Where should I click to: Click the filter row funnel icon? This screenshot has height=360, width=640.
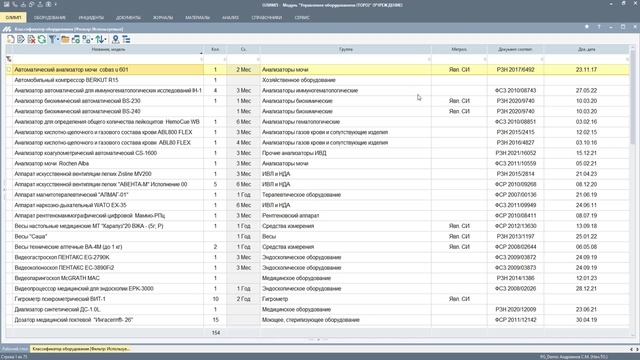(x=9, y=59)
